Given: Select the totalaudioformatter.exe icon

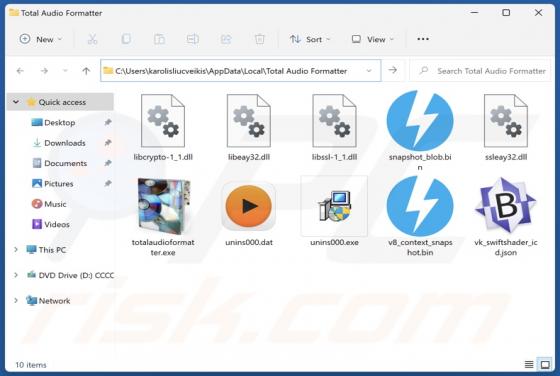Looking at the screenshot, I should click(164, 206).
